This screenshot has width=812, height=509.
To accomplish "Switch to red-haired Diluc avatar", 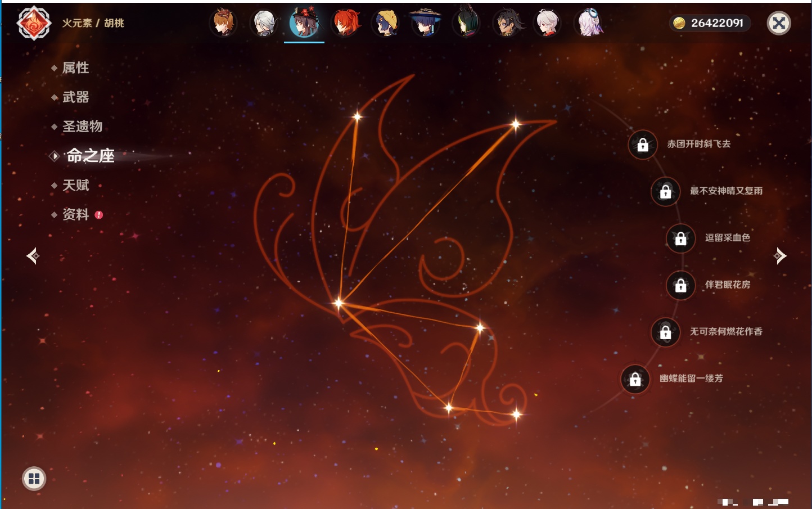I will coord(345,23).
